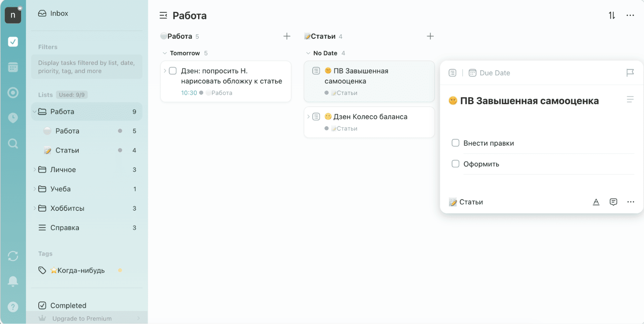Viewport: 644px width, 324px height.
Task: Open the Pomodoro focus icon in sidebar
Action: point(13,93)
